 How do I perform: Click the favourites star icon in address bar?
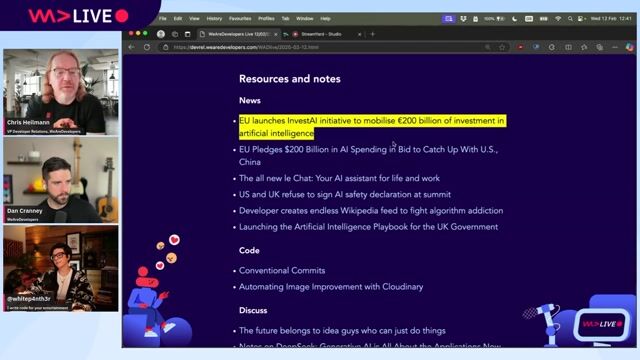(x=502, y=47)
